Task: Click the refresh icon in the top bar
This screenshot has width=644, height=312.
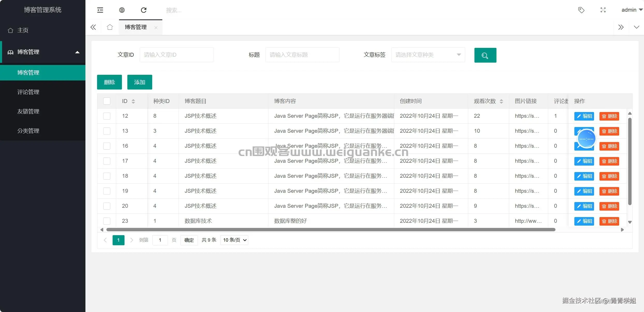Action: 144,10
